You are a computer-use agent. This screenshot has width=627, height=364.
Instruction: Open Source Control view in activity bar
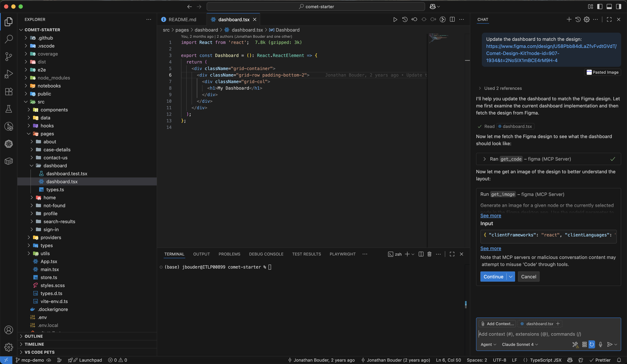tap(9, 56)
